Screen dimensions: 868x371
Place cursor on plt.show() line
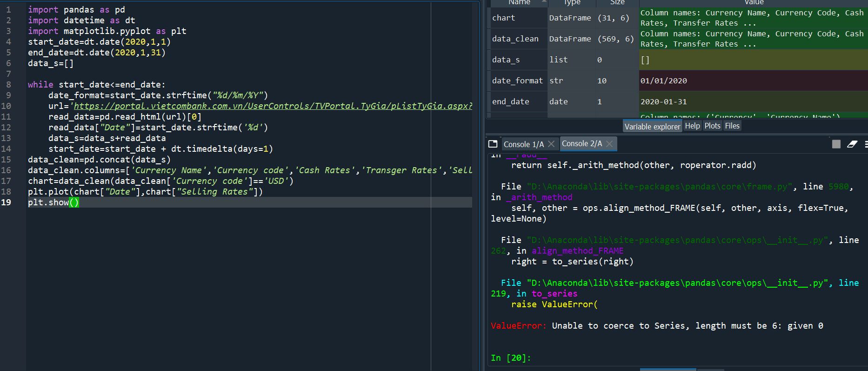click(x=53, y=202)
